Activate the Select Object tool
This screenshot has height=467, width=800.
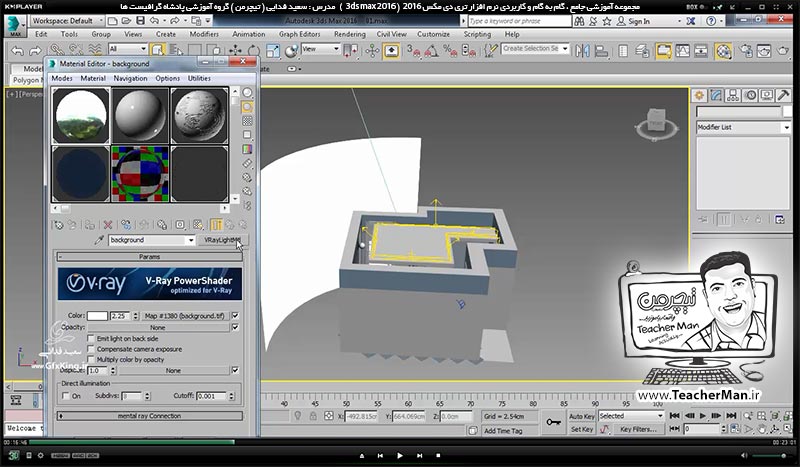pyautogui.click(x=158, y=50)
